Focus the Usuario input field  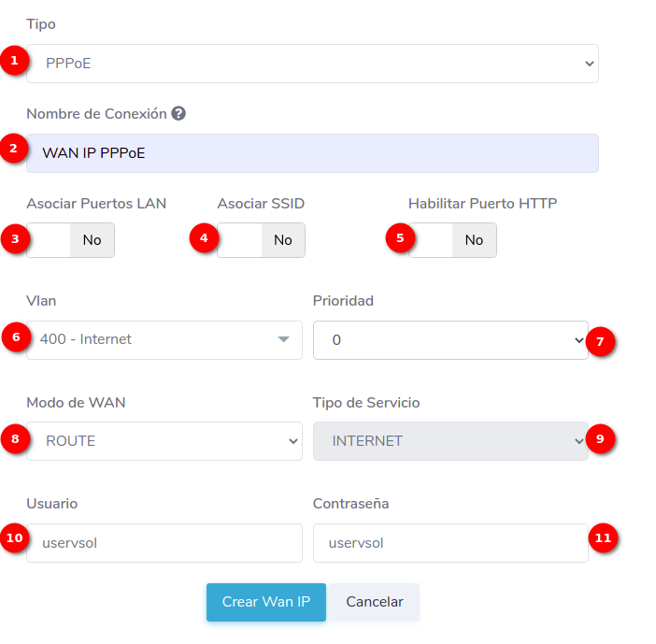164,543
